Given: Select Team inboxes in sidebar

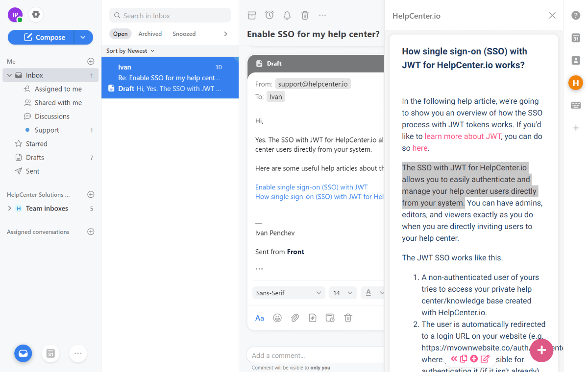Looking at the screenshot, I should click(x=47, y=209).
